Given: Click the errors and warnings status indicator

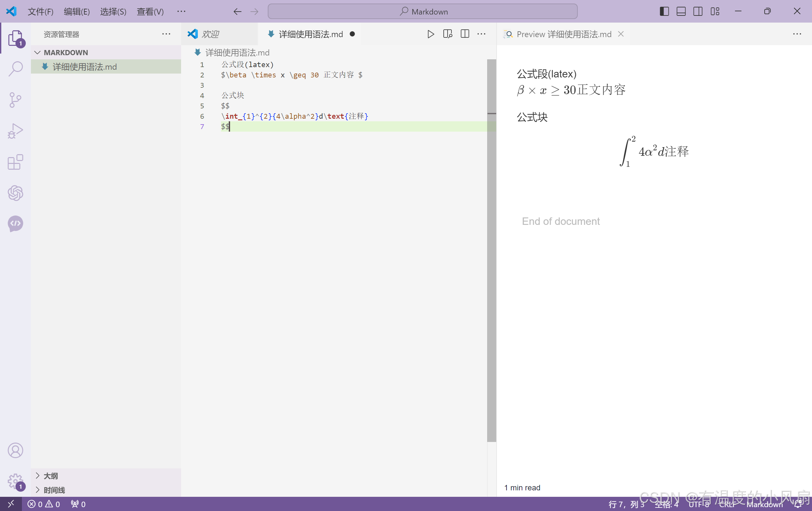Looking at the screenshot, I should 43,504.
